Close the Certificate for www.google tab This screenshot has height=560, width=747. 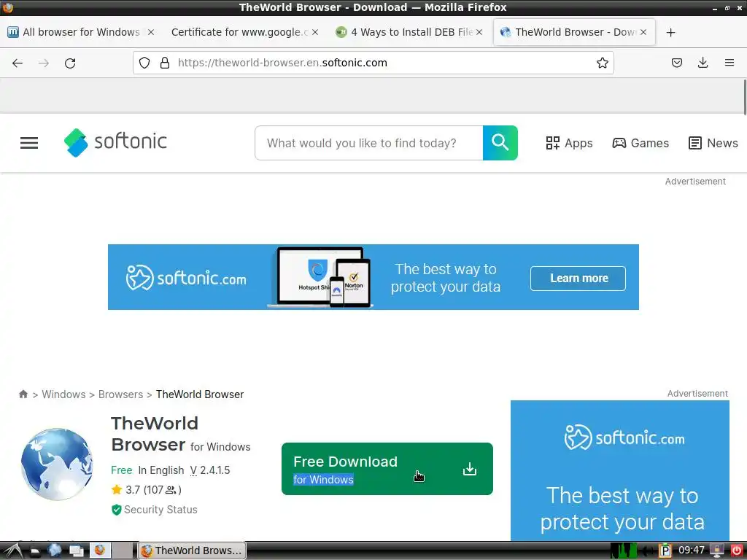(315, 32)
